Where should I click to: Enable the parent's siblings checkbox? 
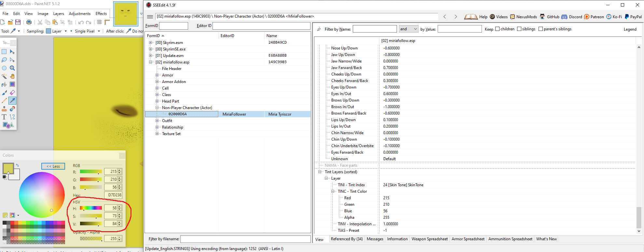[541, 29]
